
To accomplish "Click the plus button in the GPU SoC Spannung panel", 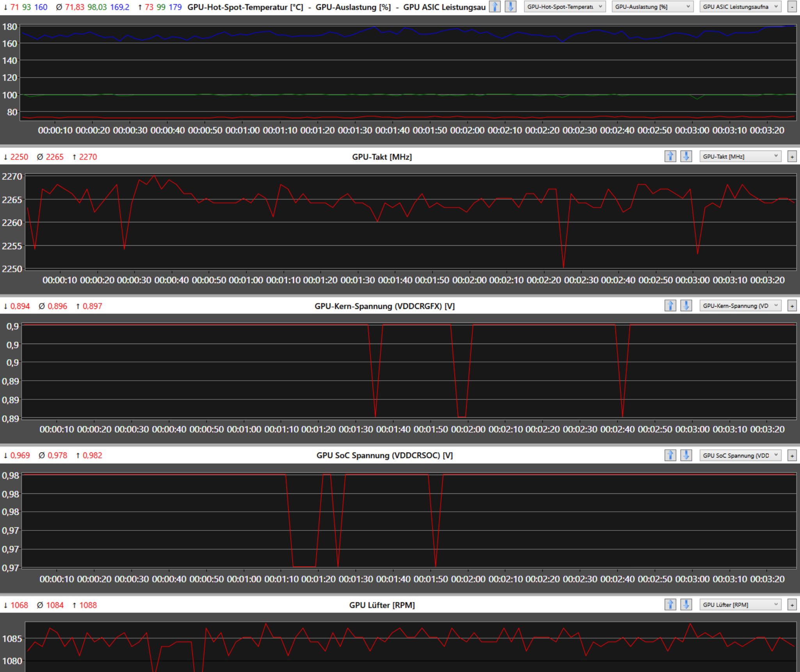I will pos(792,456).
